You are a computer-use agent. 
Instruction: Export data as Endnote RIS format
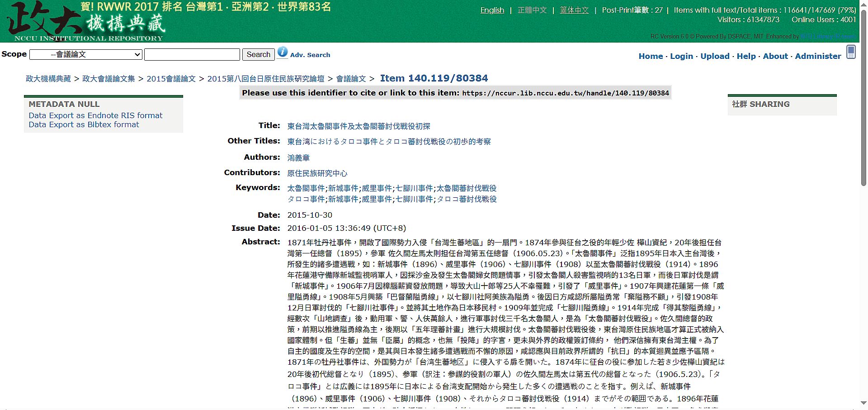(95, 115)
